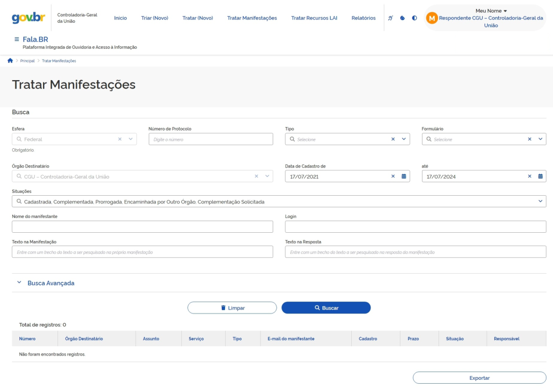The width and height of the screenshot is (553, 392).
Task: Focus the Texto na Manifestação input
Action: tap(142, 252)
